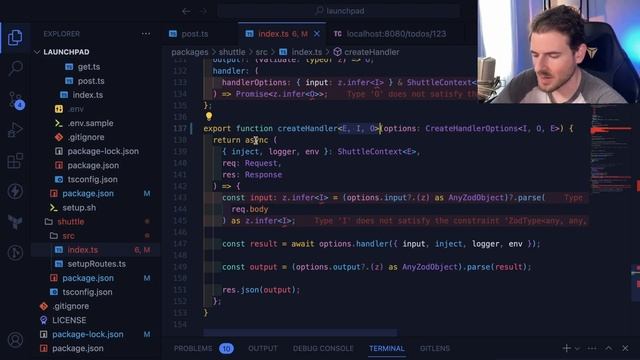The image size is (640, 360).
Task: Click shuttle in the breadcrumb path
Action: (232, 52)
